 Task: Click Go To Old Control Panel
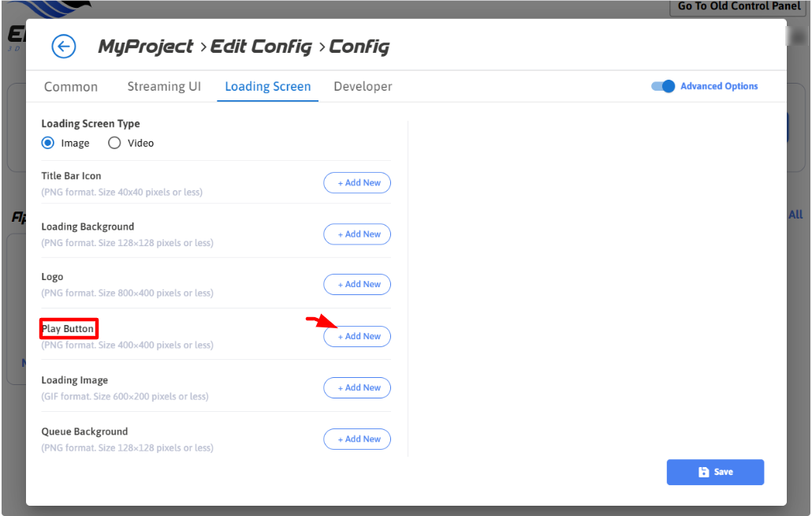click(739, 6)
